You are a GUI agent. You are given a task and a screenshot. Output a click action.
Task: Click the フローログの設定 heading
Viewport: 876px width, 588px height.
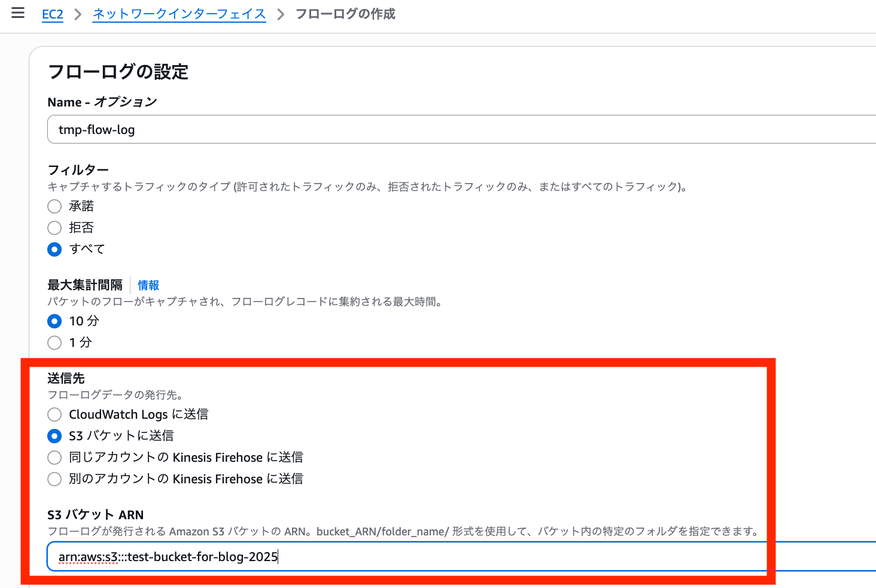click(118, 72)
